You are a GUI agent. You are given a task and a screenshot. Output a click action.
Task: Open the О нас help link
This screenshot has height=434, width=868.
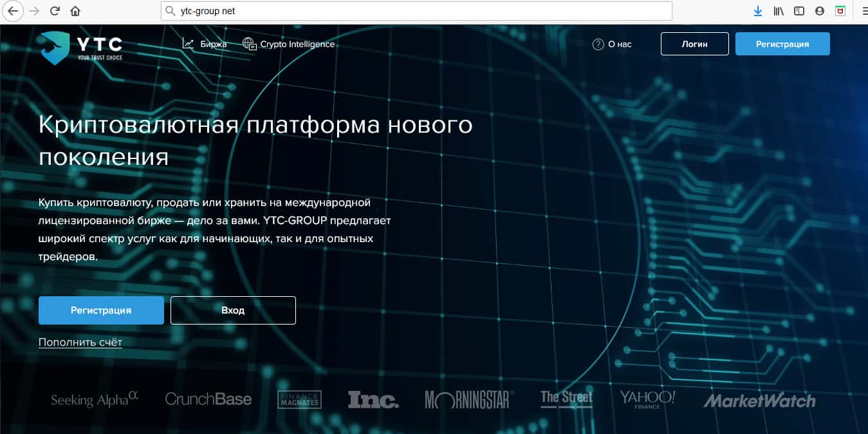[x=612, y=44]
